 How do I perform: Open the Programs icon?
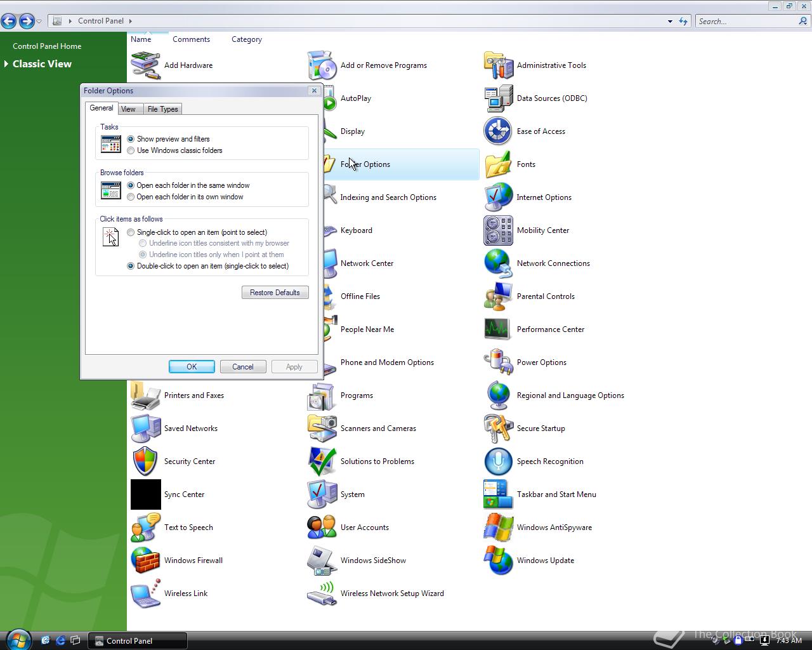(322, 395)
